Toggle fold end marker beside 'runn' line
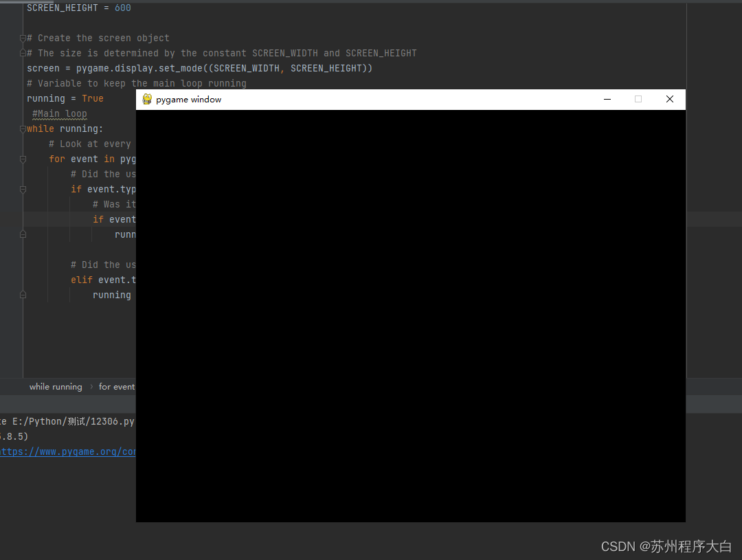Screen dimensions: 742x560 (x=23, y=234)
